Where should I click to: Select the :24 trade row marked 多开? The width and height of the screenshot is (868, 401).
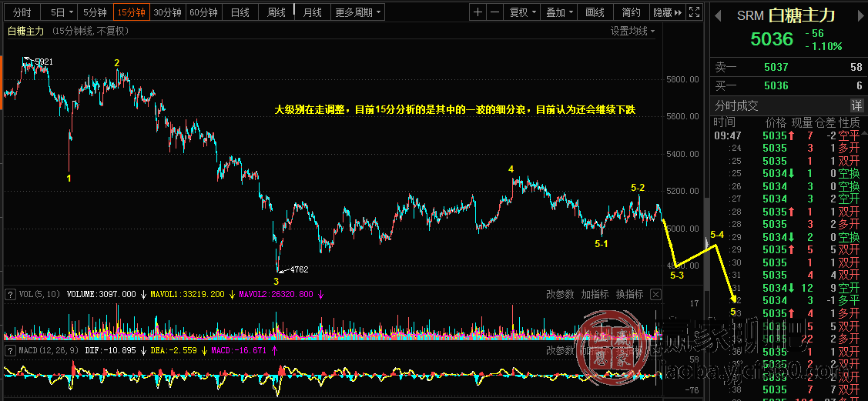click(x=788, y=149)
